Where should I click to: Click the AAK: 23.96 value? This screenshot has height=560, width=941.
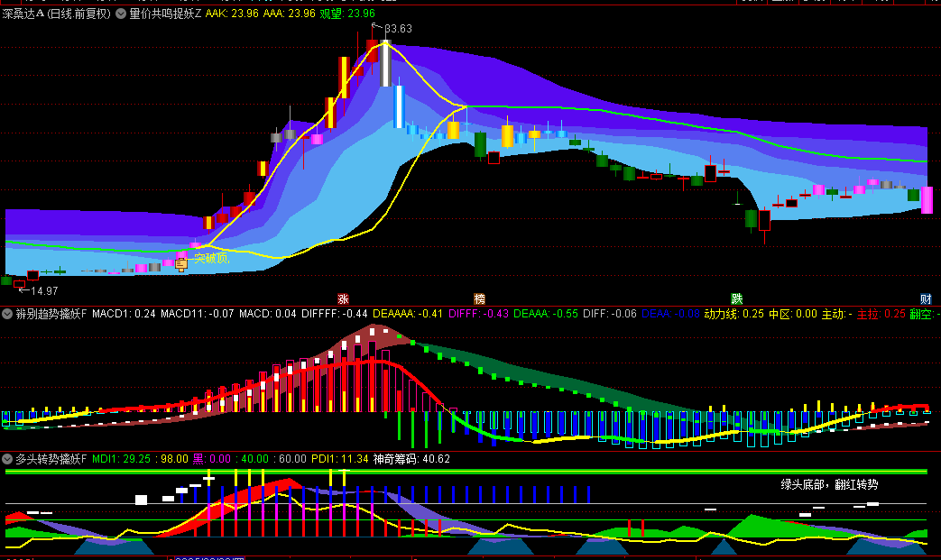(x=232, y=14)
